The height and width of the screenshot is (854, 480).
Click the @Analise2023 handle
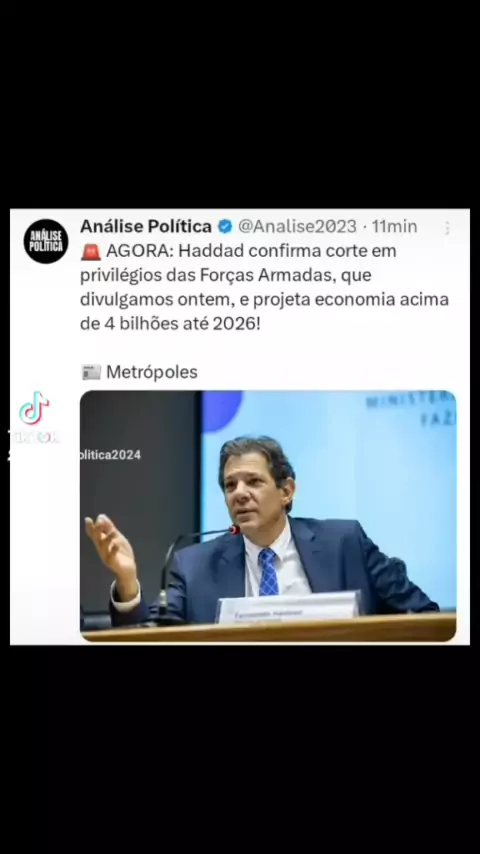coord(297,226)
